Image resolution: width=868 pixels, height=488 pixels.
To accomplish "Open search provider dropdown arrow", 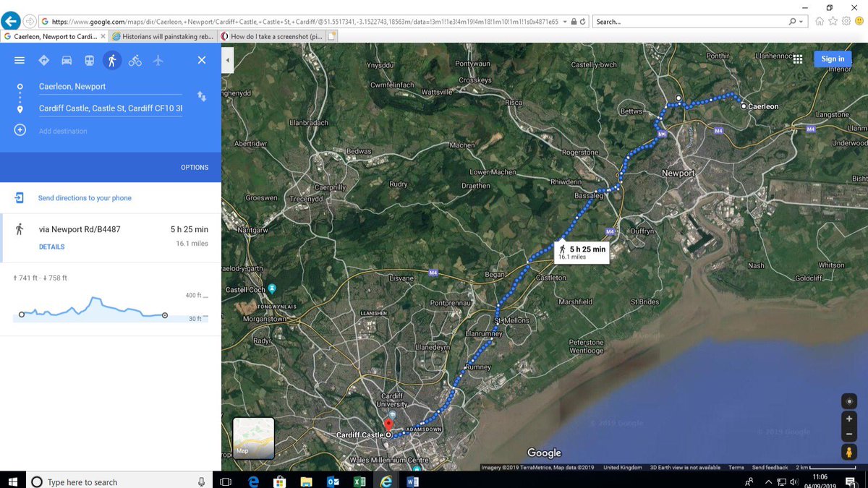I will pyautogui.click(x=801, y=22).
